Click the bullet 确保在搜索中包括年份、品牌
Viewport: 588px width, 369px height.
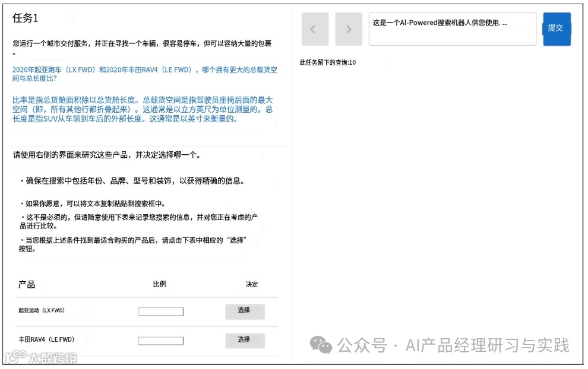click(x=132, y=181)
